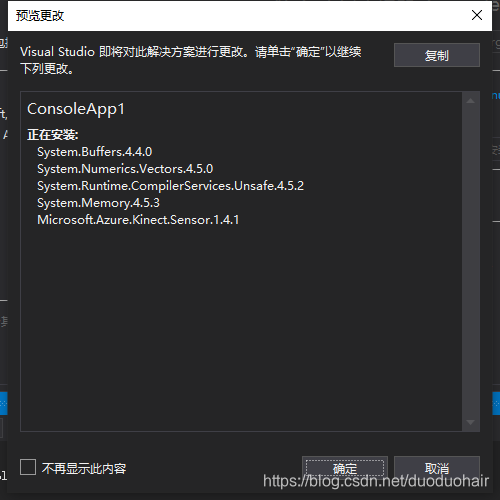Enable the 不再显示此内容 checkbox
The image size is (500, 500).
click(28, 467)
